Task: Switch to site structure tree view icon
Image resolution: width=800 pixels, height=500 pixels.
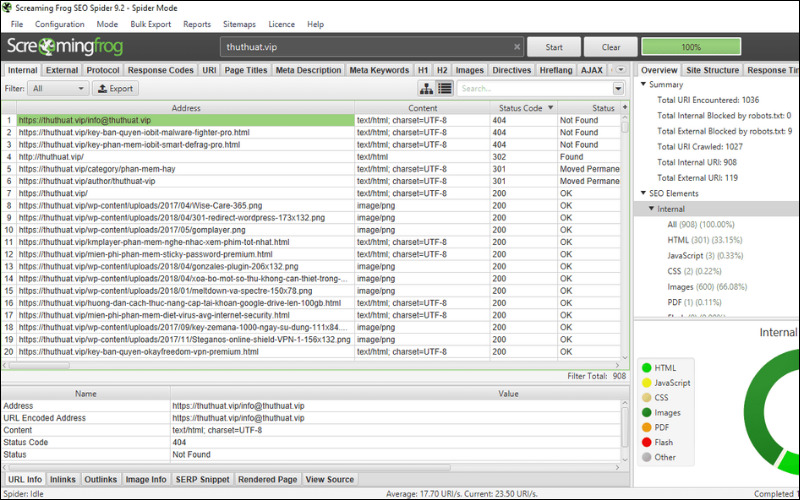Action: 426,88
